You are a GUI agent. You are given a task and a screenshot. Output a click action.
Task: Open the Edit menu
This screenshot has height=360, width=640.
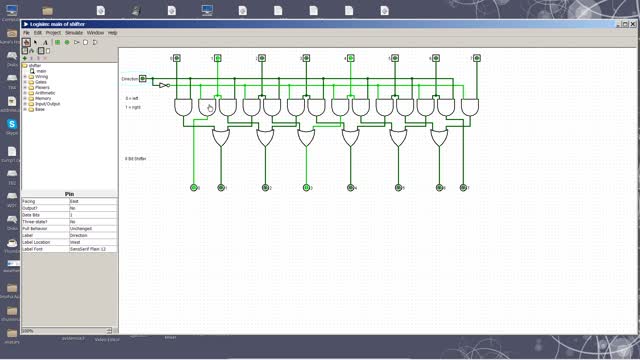(x=38, y=33)
